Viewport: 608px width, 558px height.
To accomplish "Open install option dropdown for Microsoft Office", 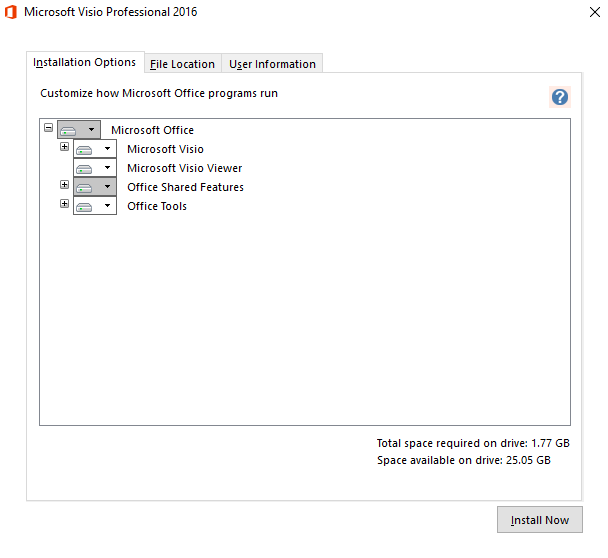I will [x=79, y=130].
